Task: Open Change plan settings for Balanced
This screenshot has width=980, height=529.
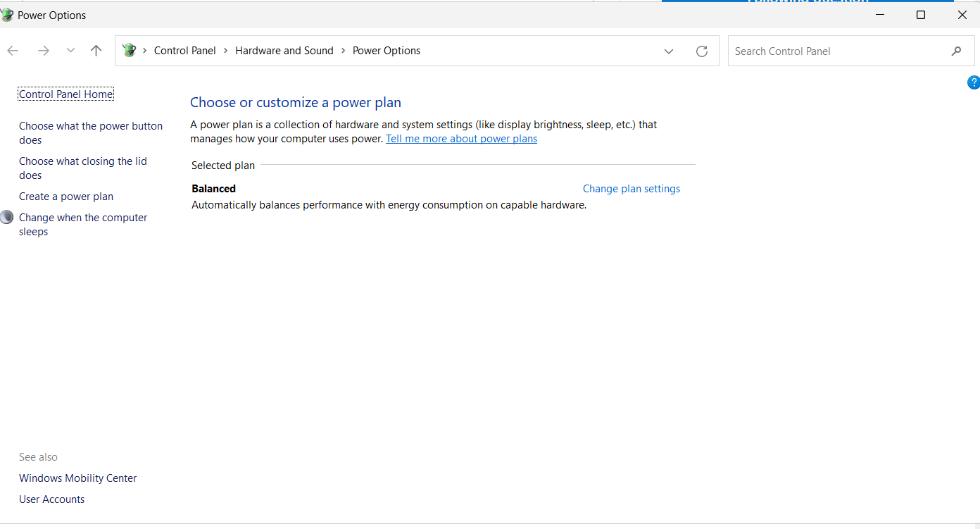Action: click(631, 188)
